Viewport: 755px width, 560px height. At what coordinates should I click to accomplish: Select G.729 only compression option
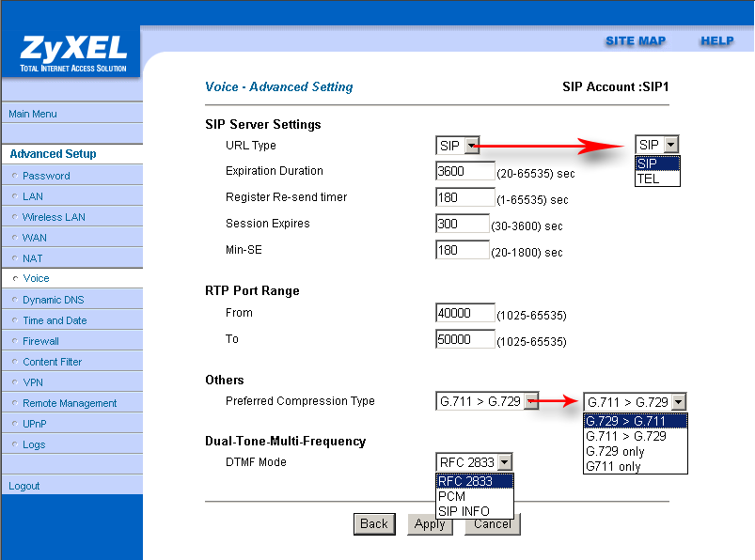635,451
